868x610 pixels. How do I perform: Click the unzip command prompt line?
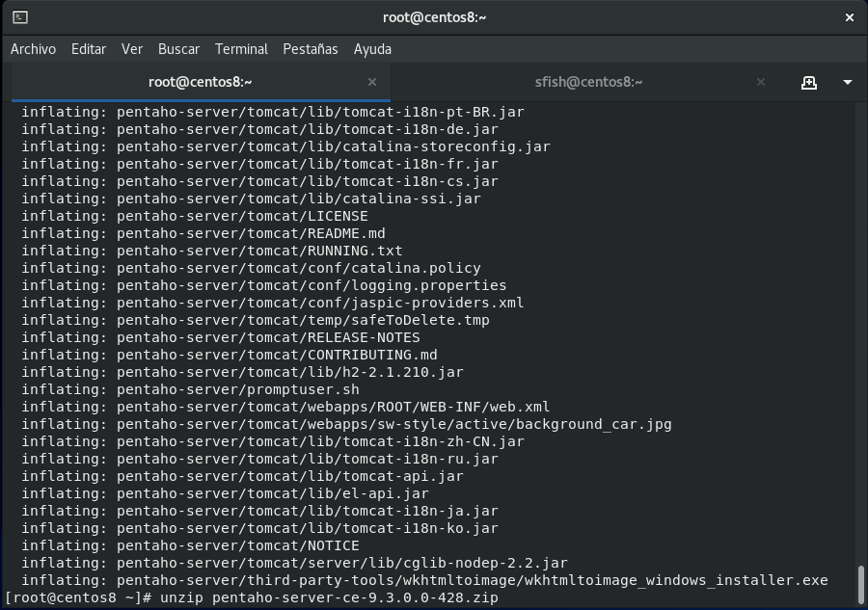pos(252,597)
